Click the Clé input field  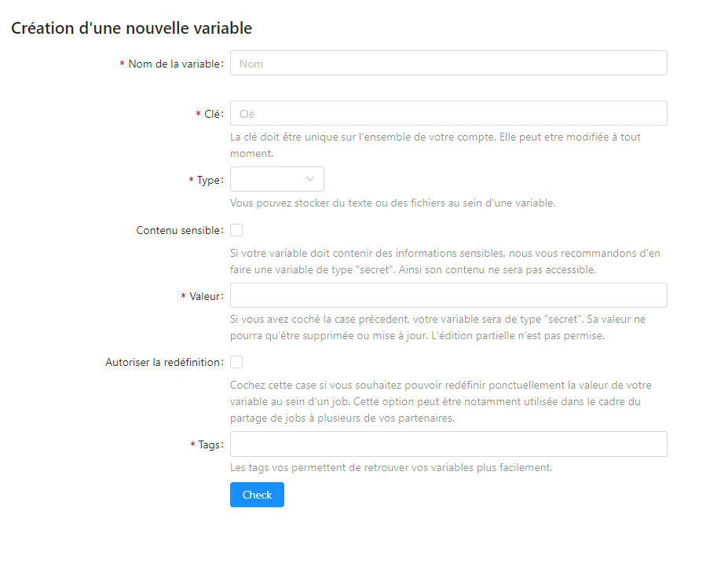pyautogui.click(x=448, y=113)
